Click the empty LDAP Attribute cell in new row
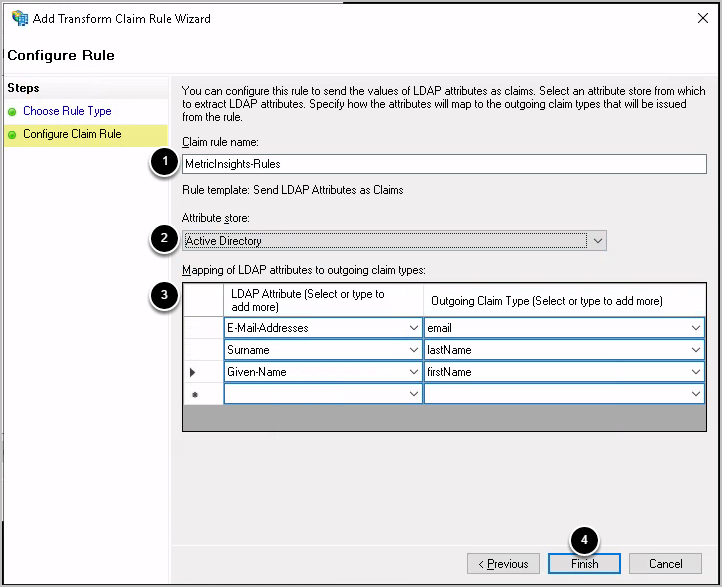This screenshot has width=722, height=587. pyautogui.click(x=315, y=394)
